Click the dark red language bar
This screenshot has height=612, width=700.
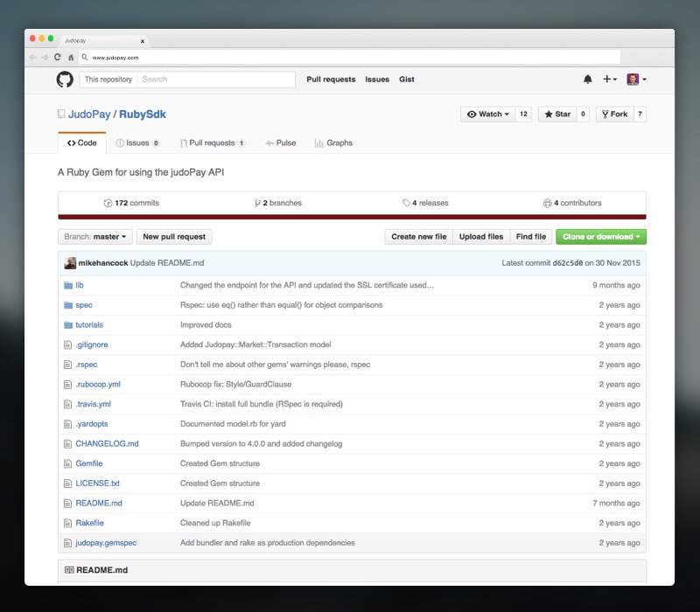[x=353, y=217]
